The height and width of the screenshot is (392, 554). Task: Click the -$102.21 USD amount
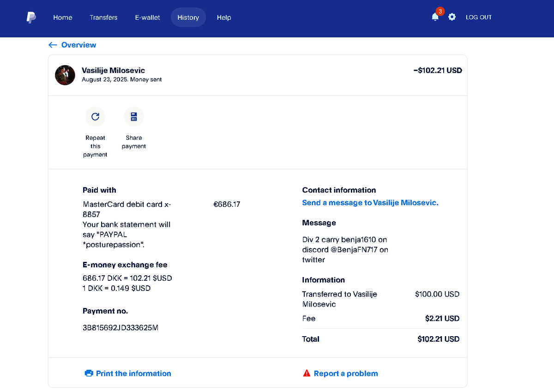coord(438,70)
